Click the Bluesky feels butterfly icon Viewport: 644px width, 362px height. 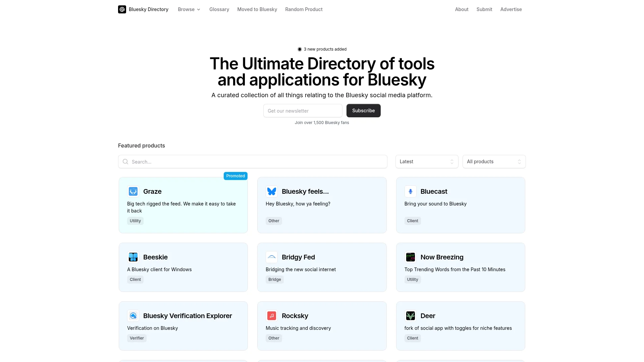point(272,191)
